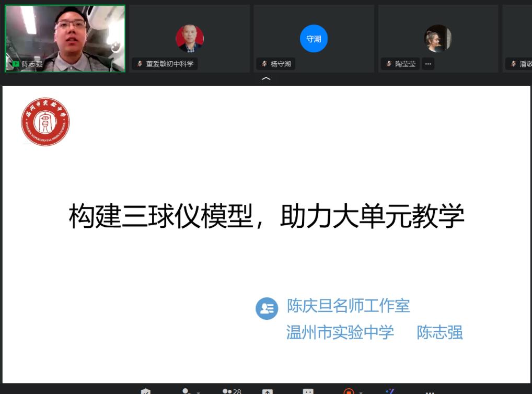Expand the dropdown arrow next to invite icon
This screenshot has height=394, width=532.
pyautogui.click(x=199, y=392)
